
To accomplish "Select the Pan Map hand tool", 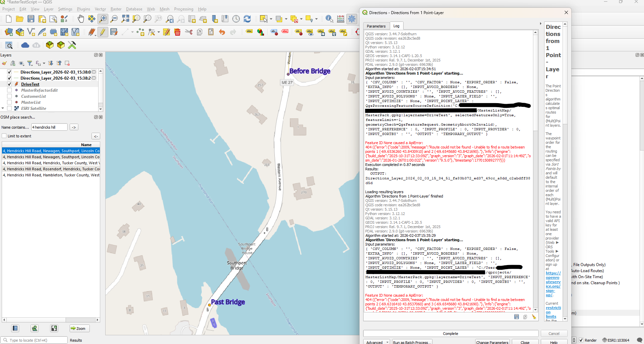I will coord(81,19).
